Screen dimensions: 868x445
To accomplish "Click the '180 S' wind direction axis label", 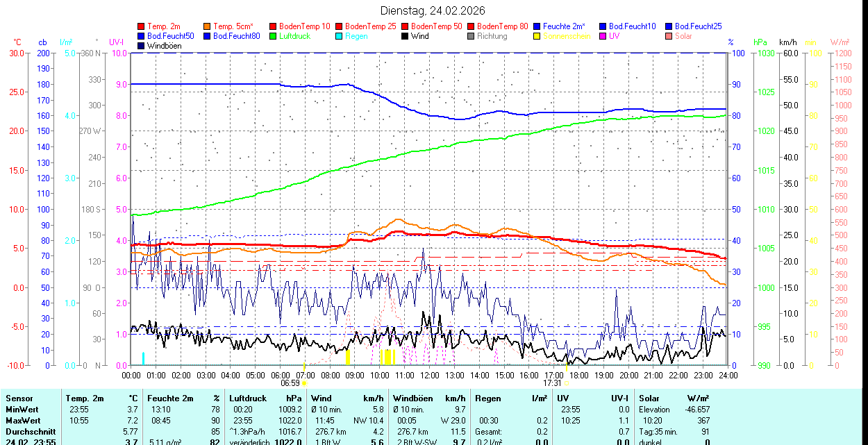I will [x=91, y=209].
